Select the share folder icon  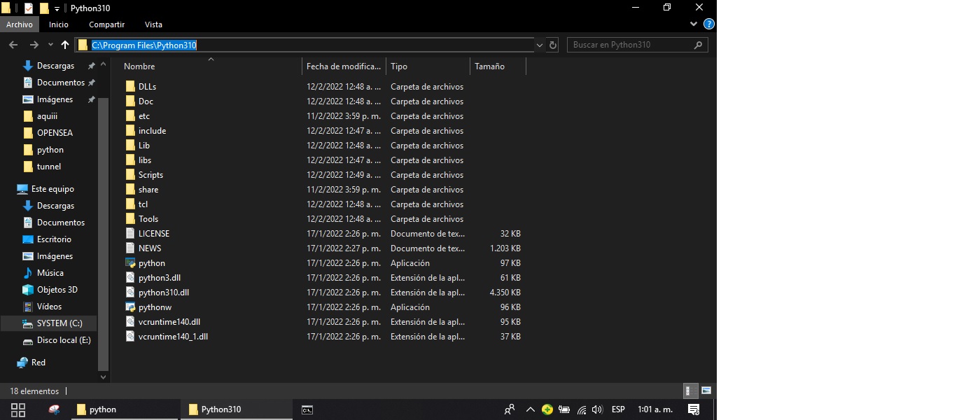[130, 190]
